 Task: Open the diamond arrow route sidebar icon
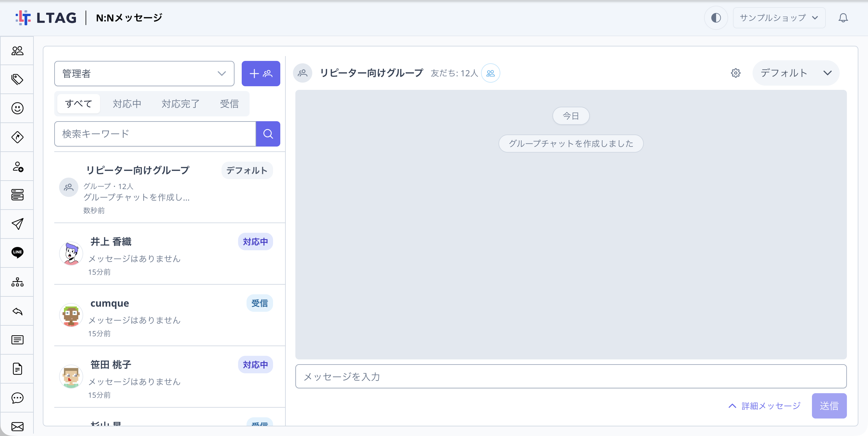[x=17, y=137]
